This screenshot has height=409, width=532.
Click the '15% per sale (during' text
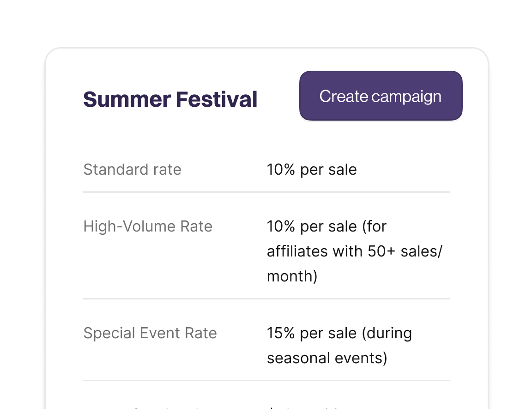click(339, 333)
